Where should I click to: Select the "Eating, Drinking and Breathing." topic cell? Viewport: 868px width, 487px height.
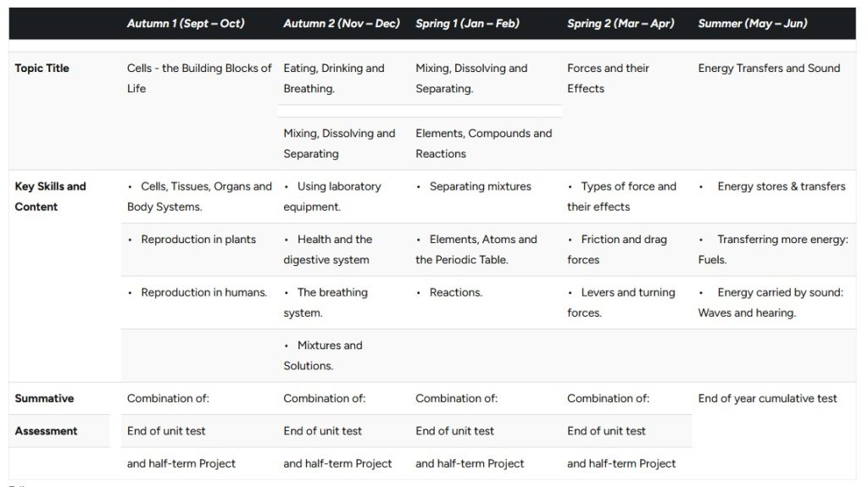pyautogui.click(x=334, y=78)
